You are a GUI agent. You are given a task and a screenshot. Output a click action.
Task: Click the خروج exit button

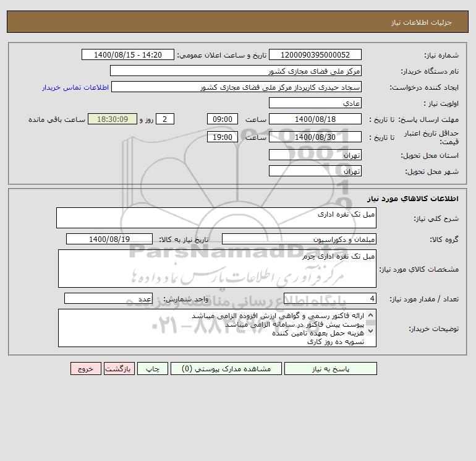(85, 369)
